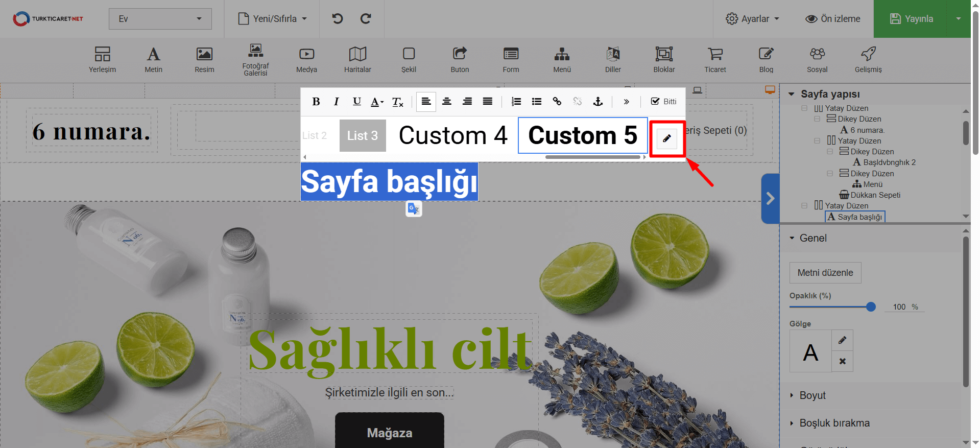980x448 pixels.
Task: Adjust the Opaklık opacity slider
Action: pos(871,306)
